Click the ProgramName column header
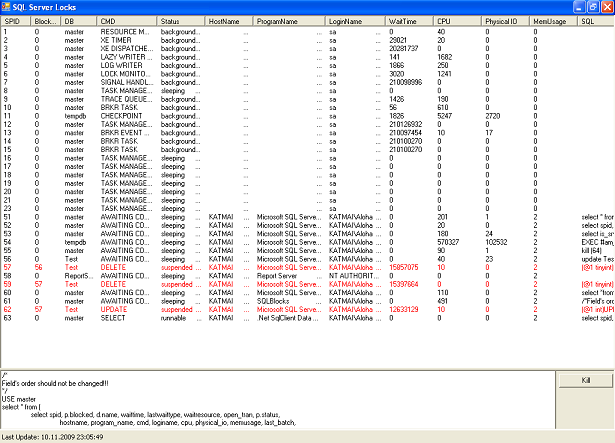Image resolution: width=615 pixels, height=443 pixels. (x=289, y=21)
